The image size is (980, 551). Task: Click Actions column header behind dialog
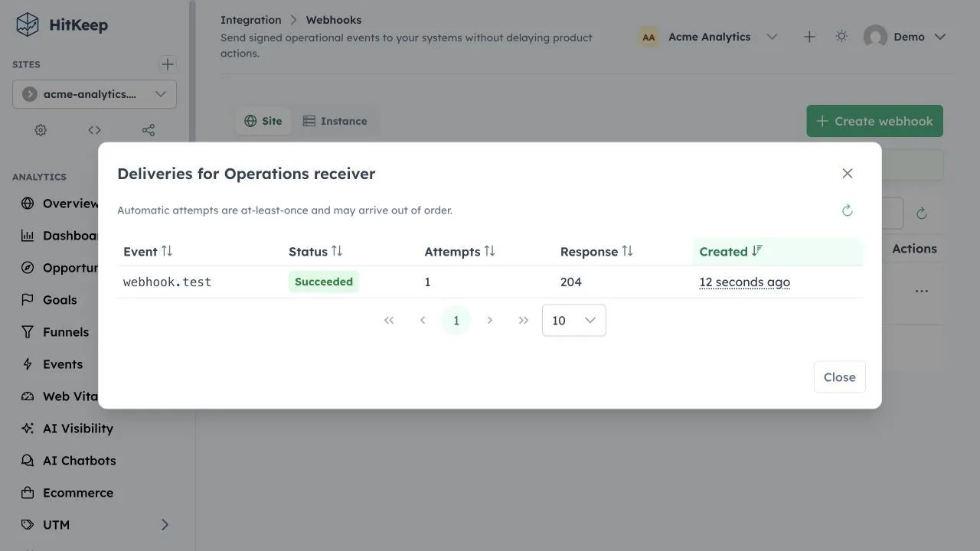pos(914,249)
